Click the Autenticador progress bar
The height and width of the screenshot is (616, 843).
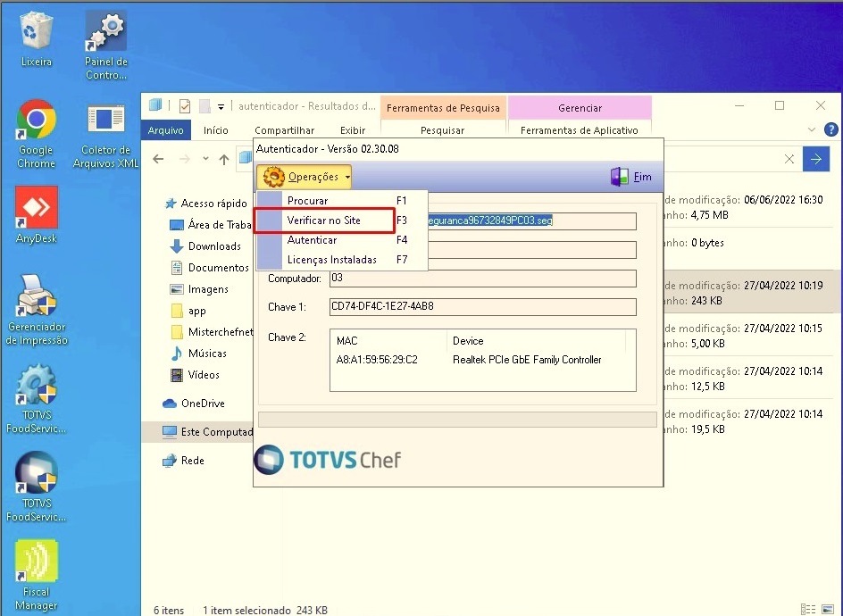pos(457,420)
